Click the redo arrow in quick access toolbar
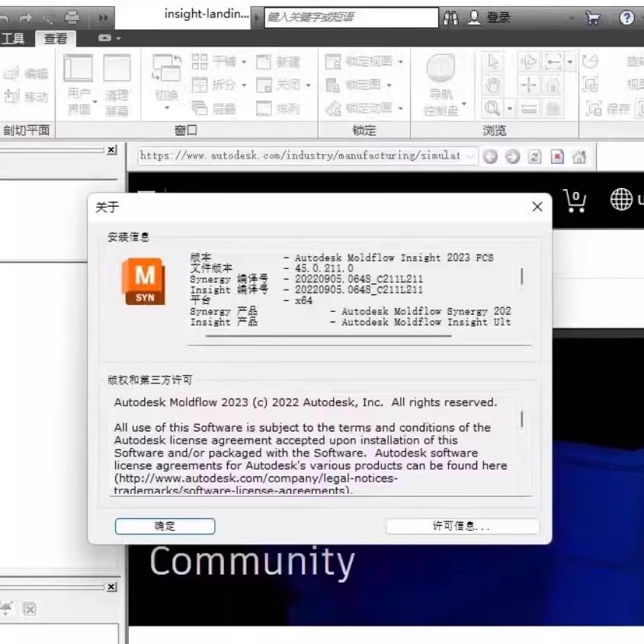The image size is (644, 644). [x=25, y=18]
